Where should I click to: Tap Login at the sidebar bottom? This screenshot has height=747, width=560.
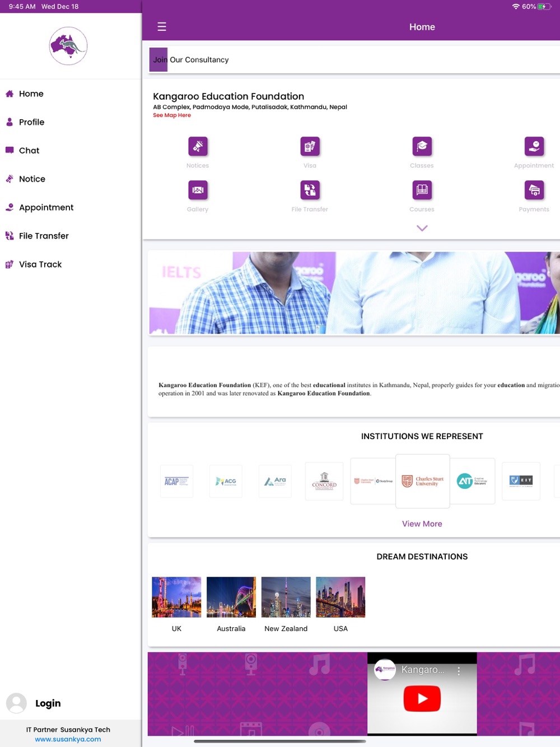coord(48,703)
